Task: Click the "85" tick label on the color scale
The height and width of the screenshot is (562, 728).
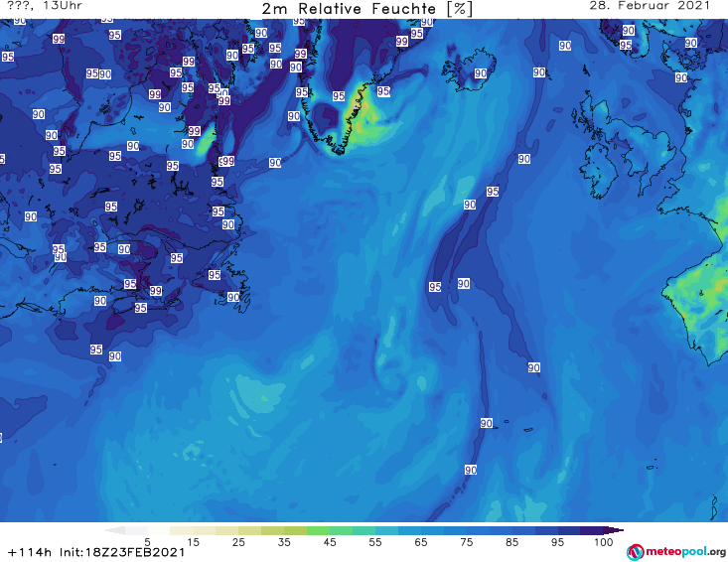Action: (511, 542)
